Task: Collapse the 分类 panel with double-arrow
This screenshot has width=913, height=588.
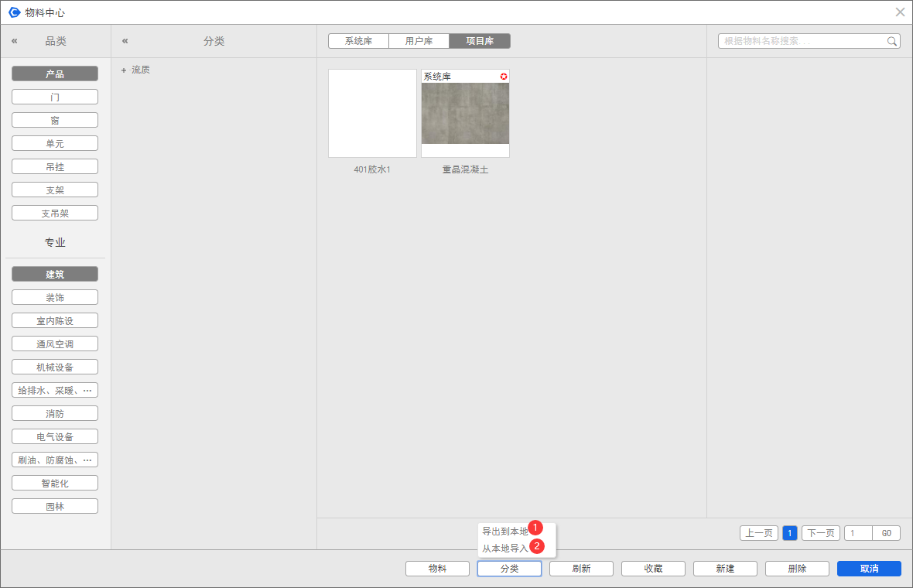Action: (125, 41)
